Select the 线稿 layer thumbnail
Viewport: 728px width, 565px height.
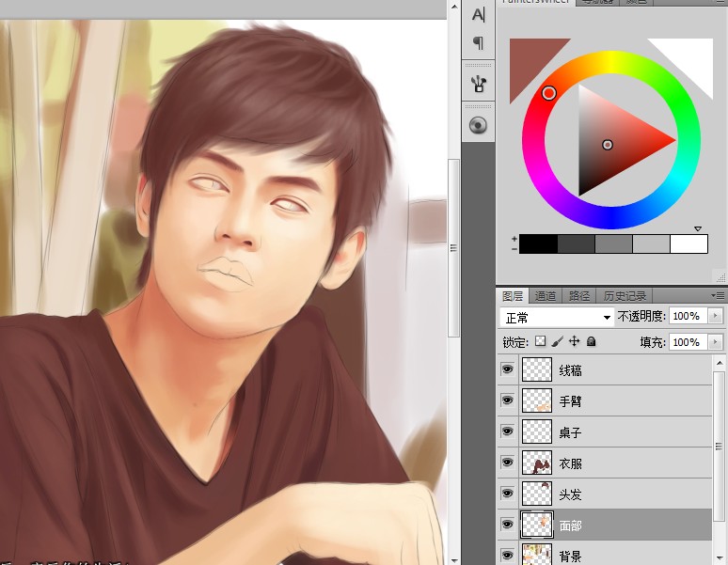537,369
